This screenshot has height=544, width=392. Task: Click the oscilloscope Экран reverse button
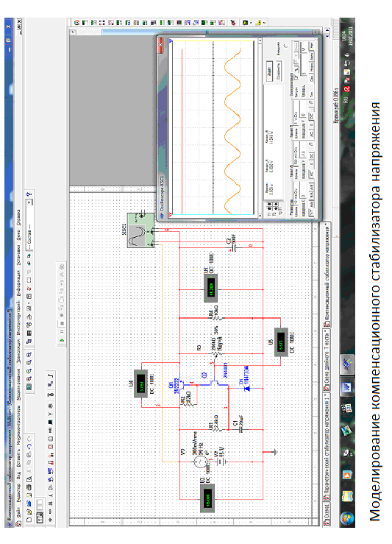click(x=269, y=71)
